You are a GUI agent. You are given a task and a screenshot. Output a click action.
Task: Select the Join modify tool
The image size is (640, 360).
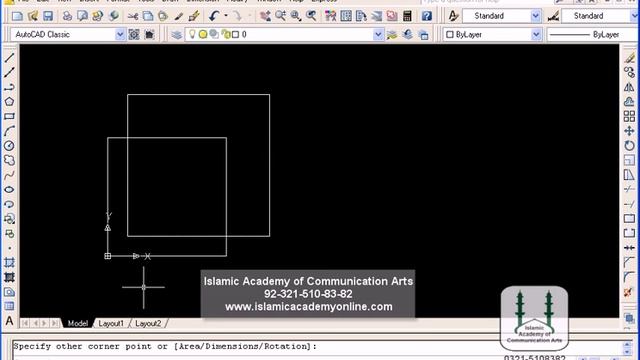(629, 248)
